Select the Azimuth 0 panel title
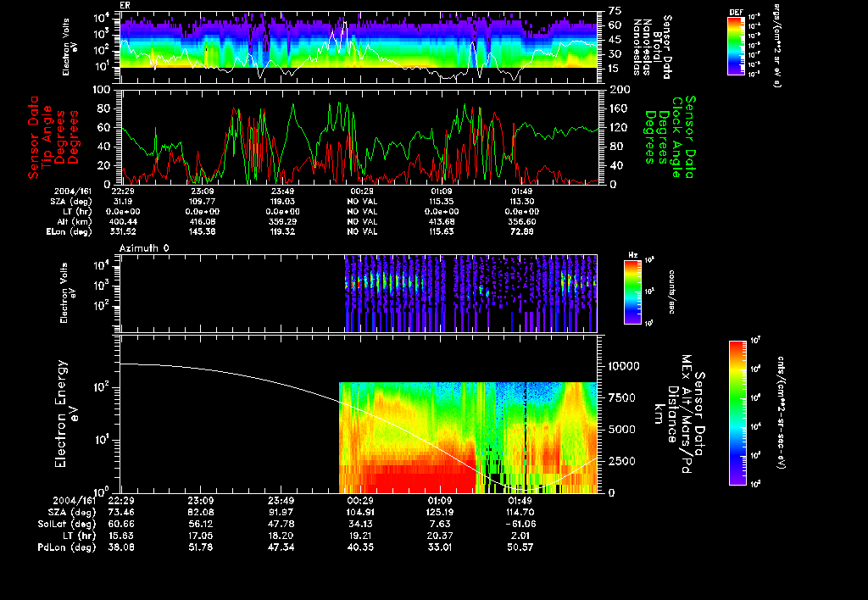Viewport: 868px width, 600px height. (x=144, y=248)
